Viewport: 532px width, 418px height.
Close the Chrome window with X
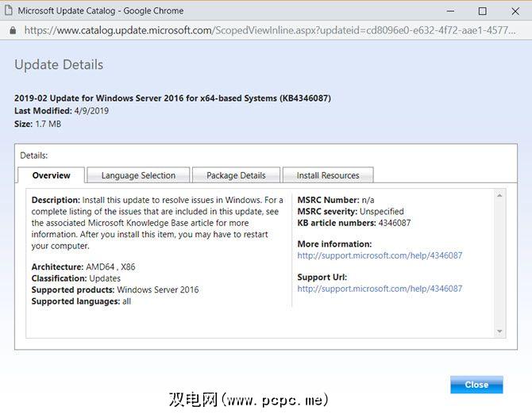(x=515, y=11)
